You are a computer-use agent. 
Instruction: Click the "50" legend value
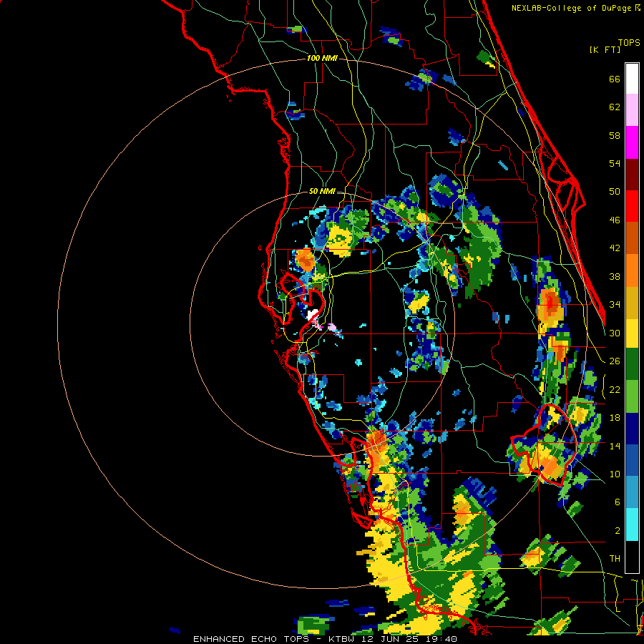(615, 192)
